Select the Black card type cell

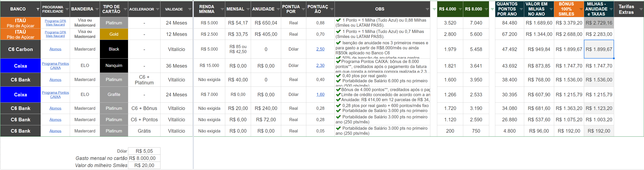pyautogui.click(x=114, y=49)
